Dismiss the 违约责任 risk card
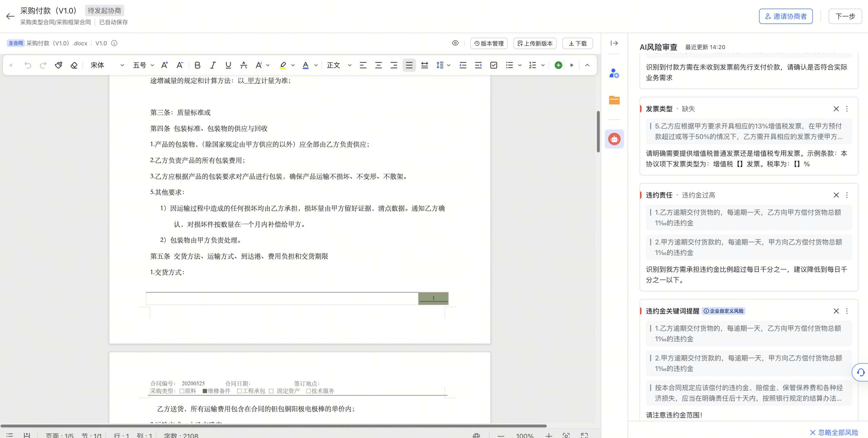This screenshot has width=868, height=438. point(836,195)
